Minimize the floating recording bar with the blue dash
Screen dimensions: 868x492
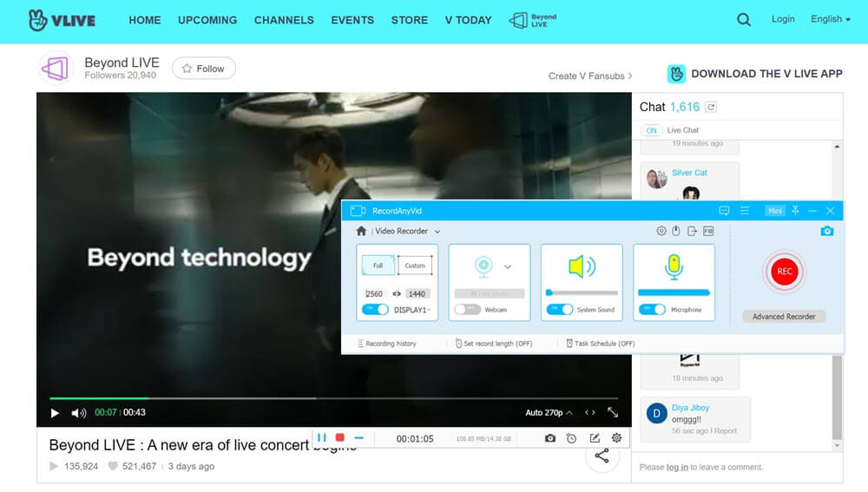(358, 437)
